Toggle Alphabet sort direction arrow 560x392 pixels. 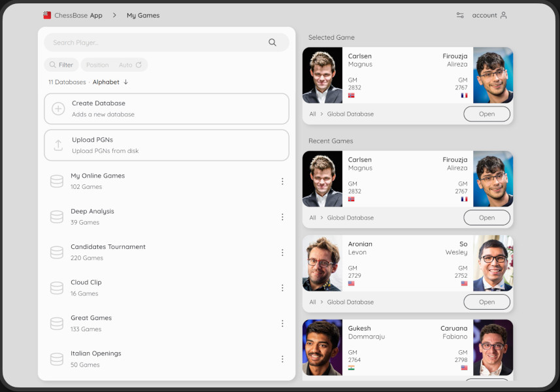pyautogui.click(x=126, y=82)
